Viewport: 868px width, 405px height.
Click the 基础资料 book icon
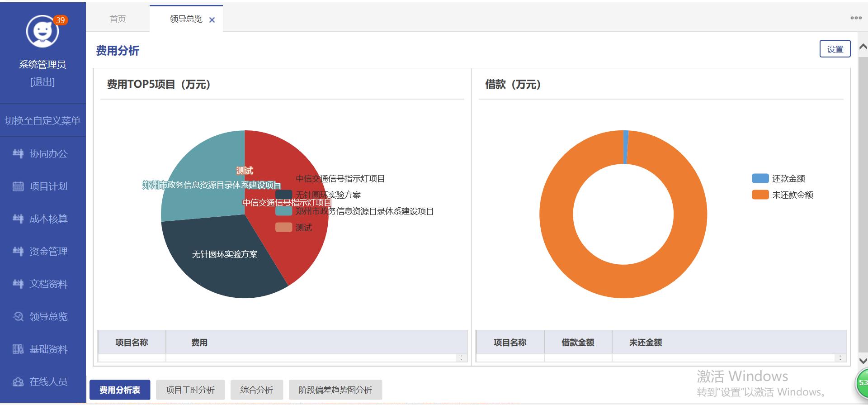click(18, 349)
